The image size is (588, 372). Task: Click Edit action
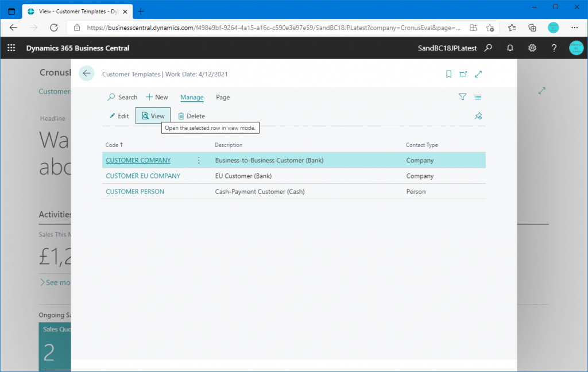(119, 116)
